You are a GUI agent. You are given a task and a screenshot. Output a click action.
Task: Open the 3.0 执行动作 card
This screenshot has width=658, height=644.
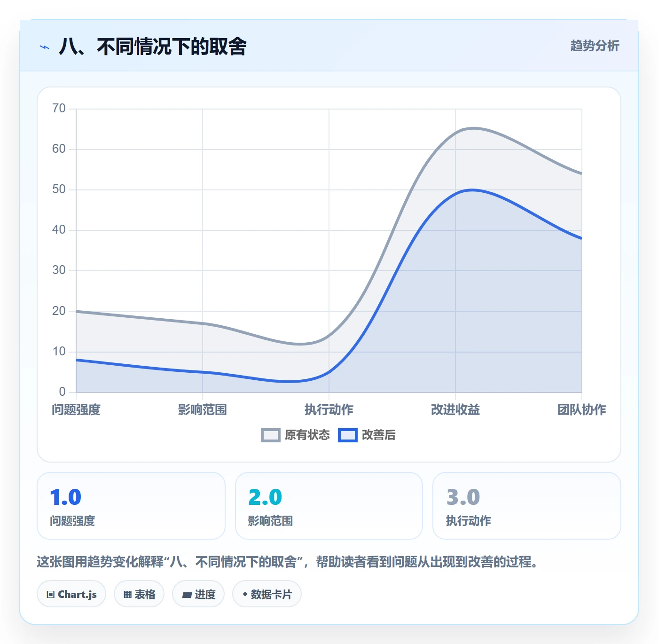(x=527, y=506)
